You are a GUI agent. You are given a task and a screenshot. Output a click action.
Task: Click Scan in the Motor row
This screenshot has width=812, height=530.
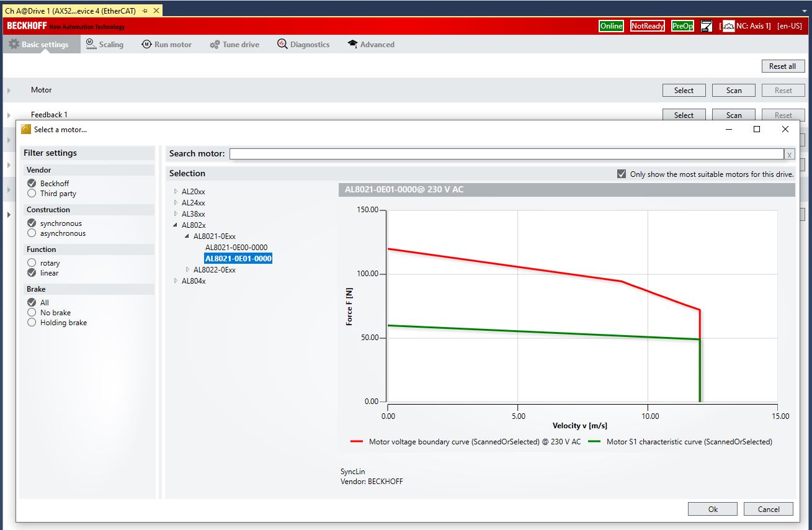[x=734, y=91]
